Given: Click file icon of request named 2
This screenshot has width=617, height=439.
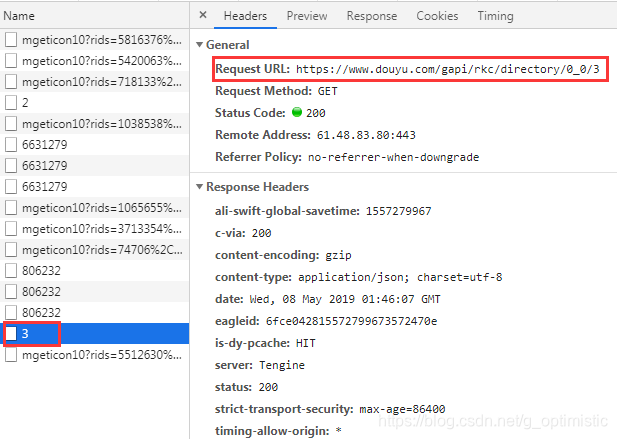Looking at the screenshot, I should coord(11,103).
